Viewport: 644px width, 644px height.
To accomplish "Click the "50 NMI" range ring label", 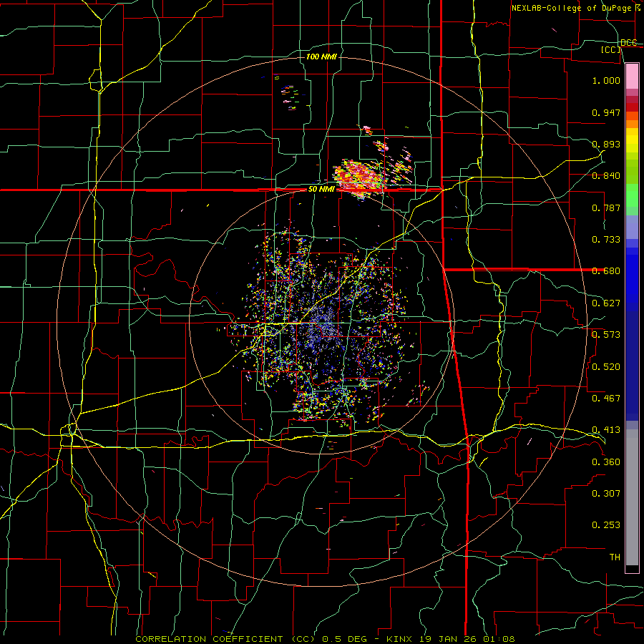I will pos(321,190).
